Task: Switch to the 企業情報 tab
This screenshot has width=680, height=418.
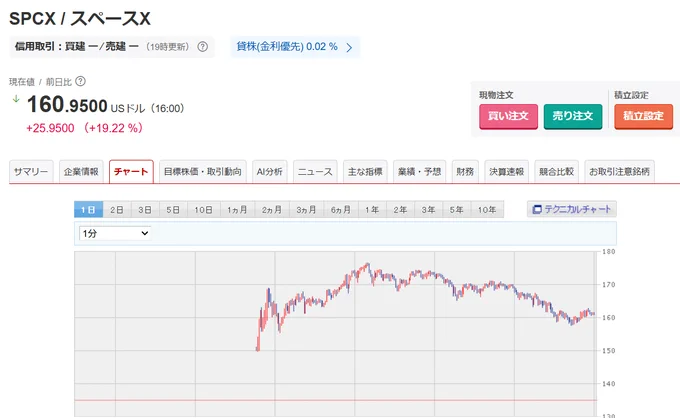Action: click(x=81, y=172)
